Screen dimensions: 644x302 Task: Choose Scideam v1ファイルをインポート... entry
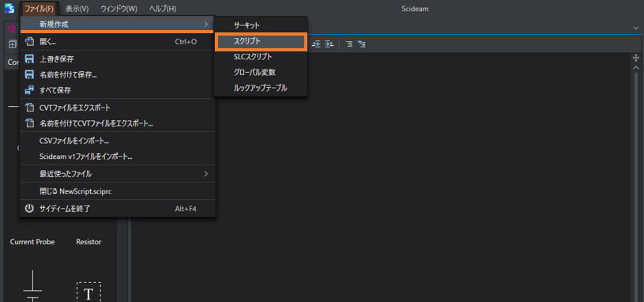tap(118, 157)
